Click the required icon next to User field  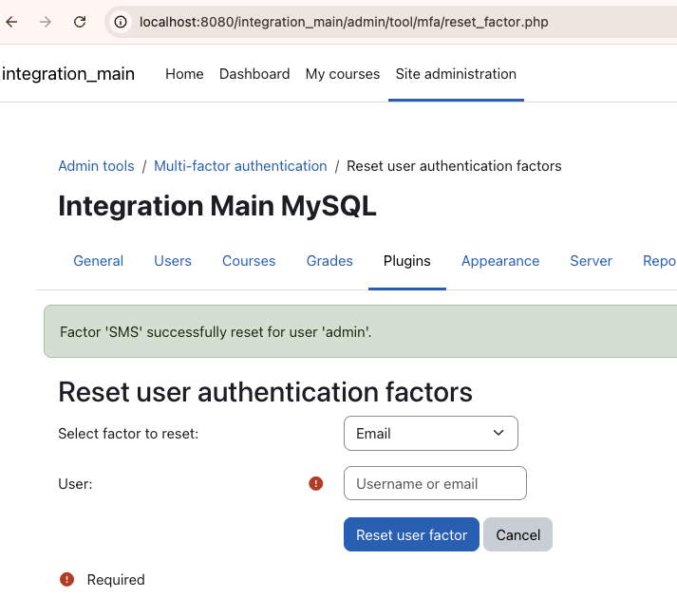point(315,483)
